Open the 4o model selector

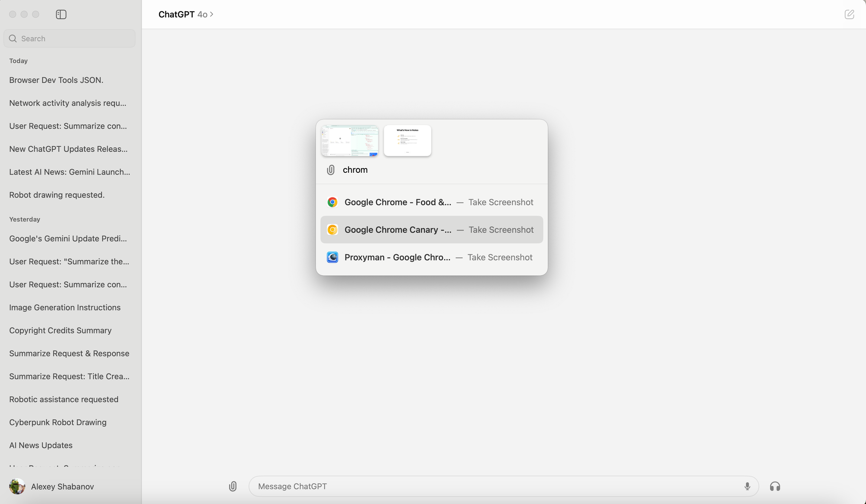click(203, 14)
